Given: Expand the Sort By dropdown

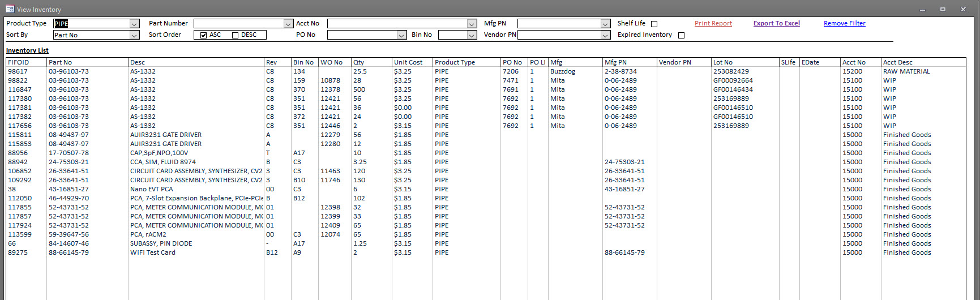Looking at the screenshot, I should tap(135, 35).
